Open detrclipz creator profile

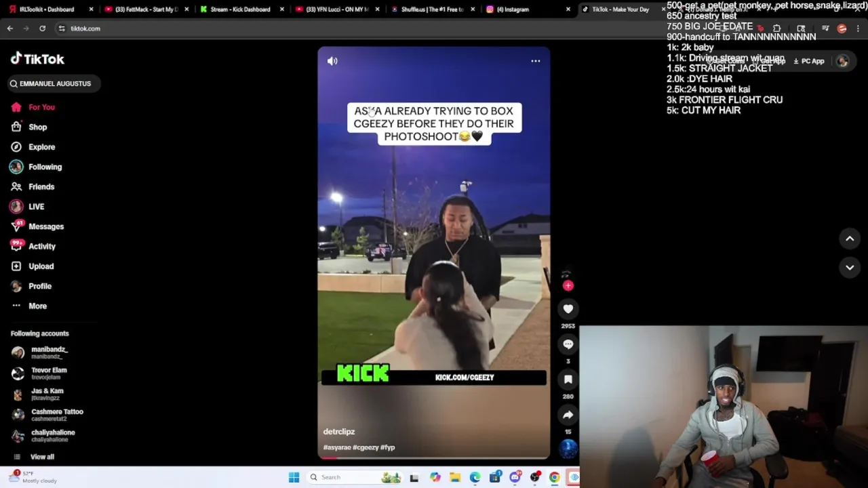coord(339,431)
